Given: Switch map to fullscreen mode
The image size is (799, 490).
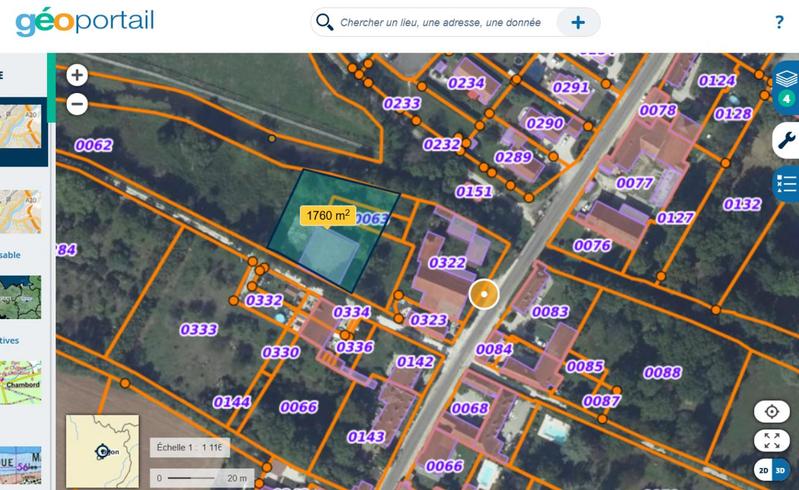Looking at the screenshot, I should [771, 440].
